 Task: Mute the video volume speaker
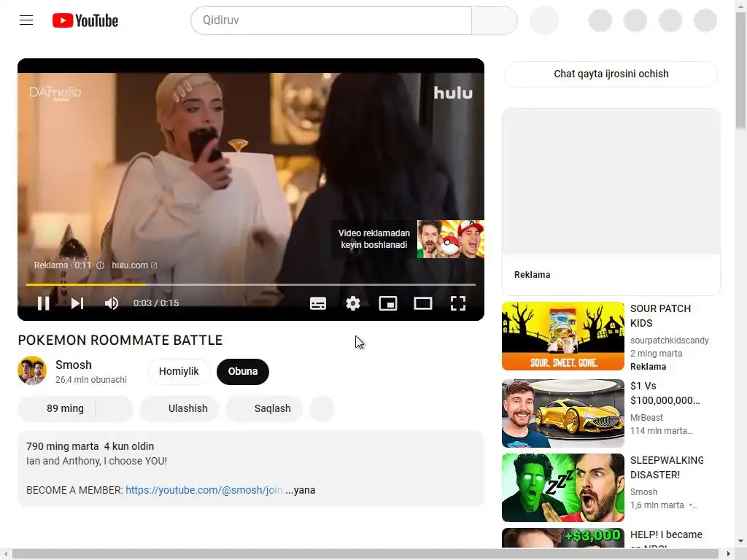[112, 303]
